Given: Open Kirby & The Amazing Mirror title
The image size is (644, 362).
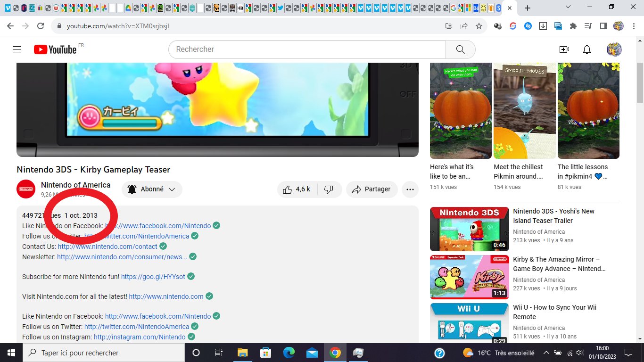Looking at the screenshot, I should coord(559,264).
